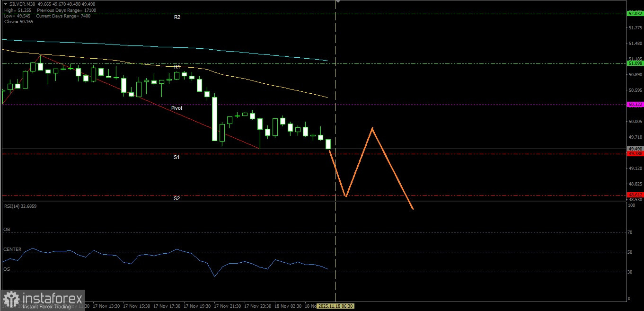This screenshot has width=644, height=311.
Task: Click the grey 49.490 current price tag
Action: point(635,149)
